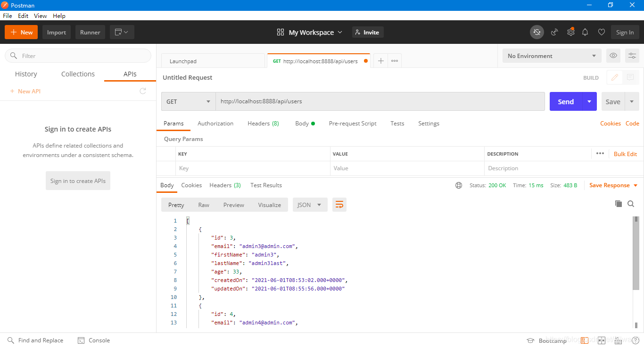
Task: Open the collection Runner
Action: point(90,32)
